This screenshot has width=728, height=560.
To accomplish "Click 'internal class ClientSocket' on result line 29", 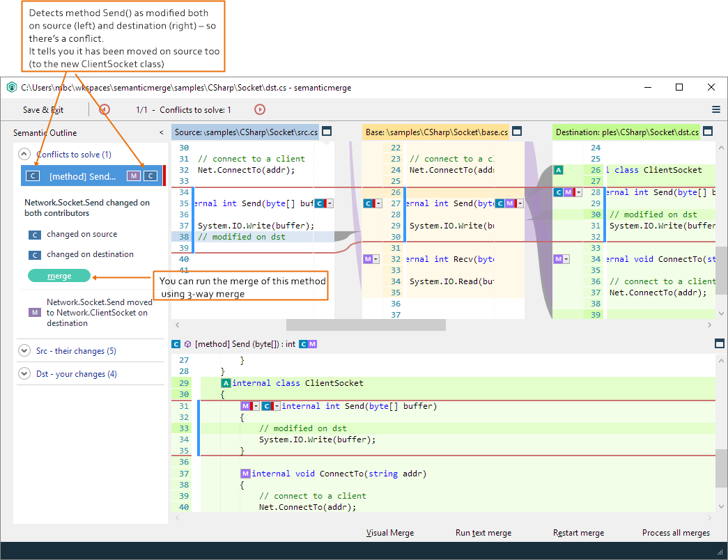I will (x=297, y=383).
